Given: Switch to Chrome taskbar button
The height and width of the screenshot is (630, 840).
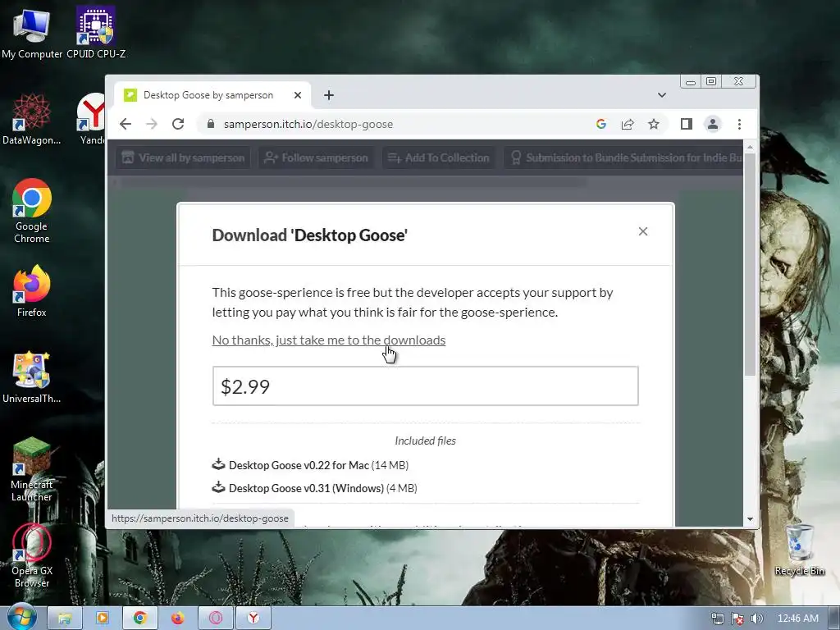Looking at the screenshot, I should 139,619.
